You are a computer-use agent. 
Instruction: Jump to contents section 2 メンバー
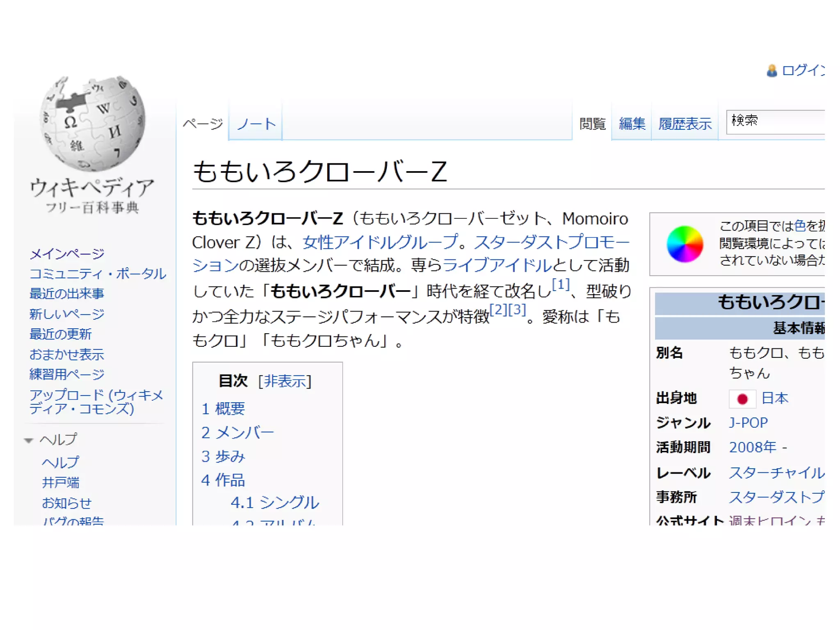coord(237,433)
